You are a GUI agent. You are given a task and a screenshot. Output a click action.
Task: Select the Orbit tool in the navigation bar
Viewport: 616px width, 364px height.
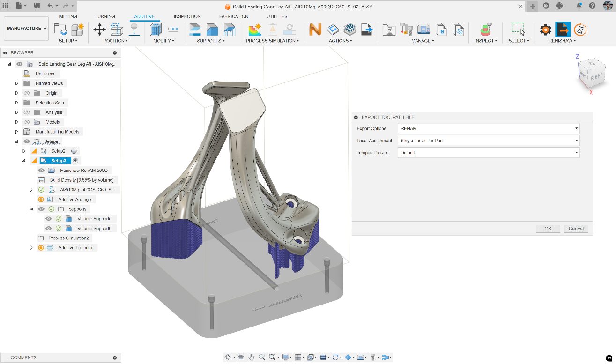(228, 357)
